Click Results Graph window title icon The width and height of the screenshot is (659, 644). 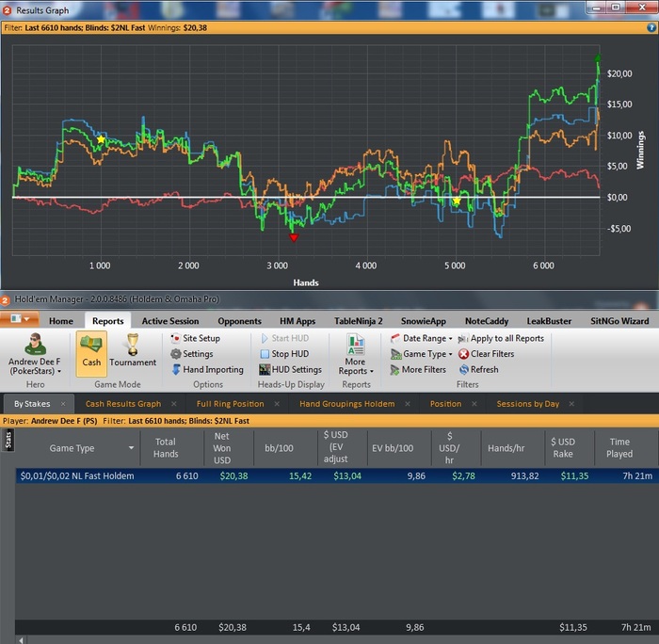point(7,10)
